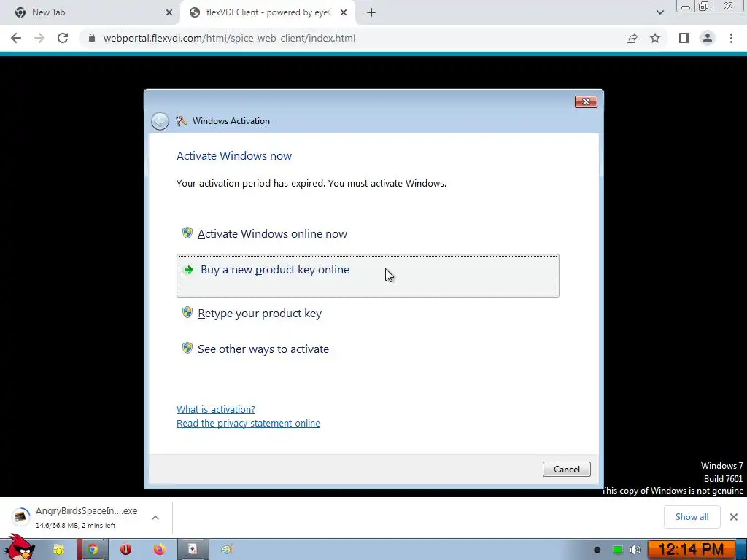This screenshot has width=747, height=560.
Task: Close the downloads bar
Action: tap(734, 517)
